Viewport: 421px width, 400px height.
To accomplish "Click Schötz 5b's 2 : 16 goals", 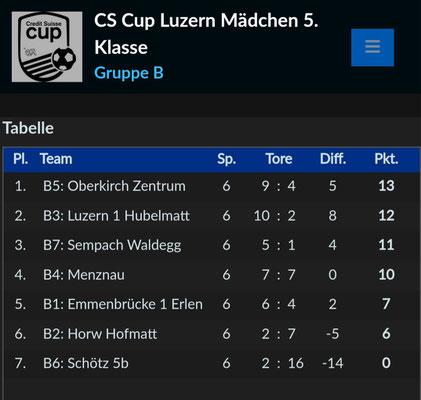I will [282, 363].
